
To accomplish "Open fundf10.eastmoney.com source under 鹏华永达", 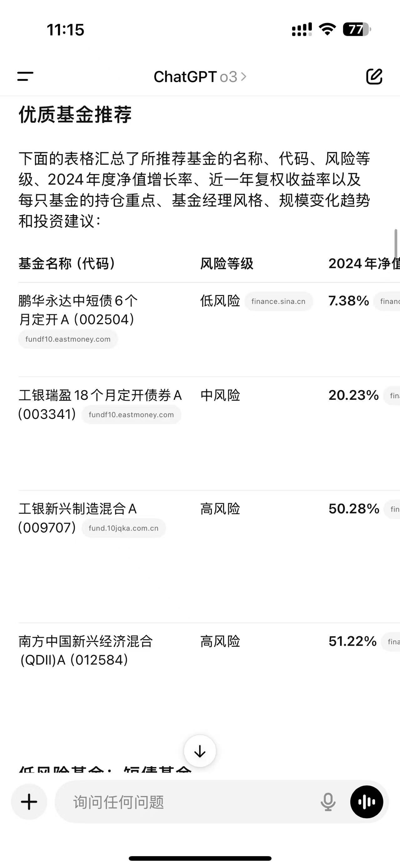I will (x=68, y=339).
